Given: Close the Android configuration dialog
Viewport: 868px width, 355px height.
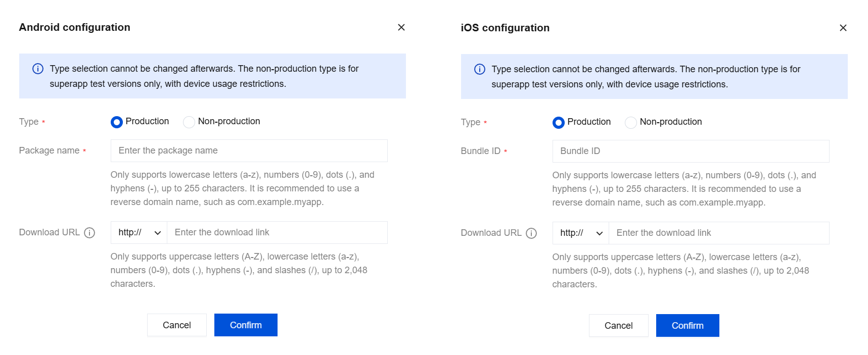Looking at the screenshot, I should (x=401, y=27).
